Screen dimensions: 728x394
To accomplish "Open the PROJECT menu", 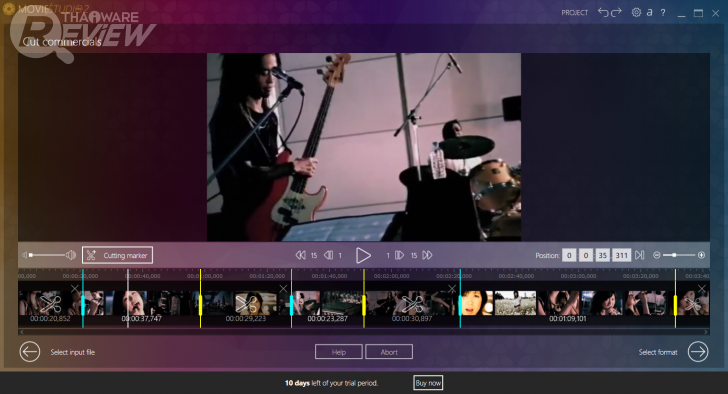I will [x=574, y=13].
